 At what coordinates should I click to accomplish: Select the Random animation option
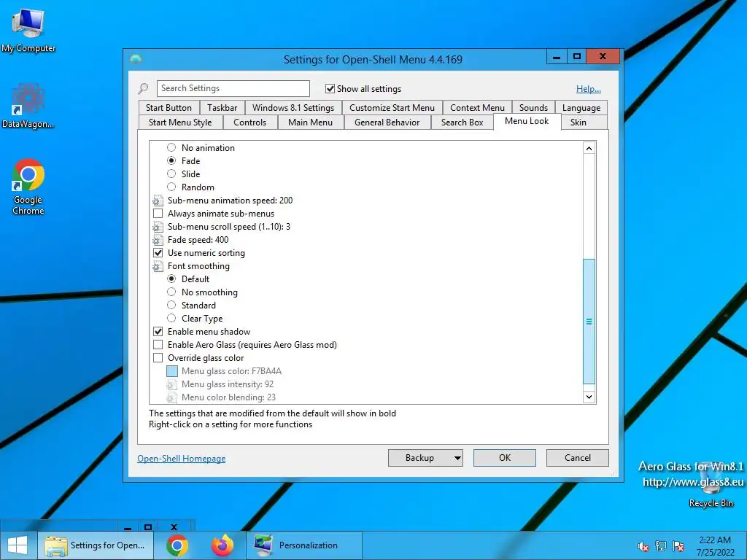[171, 187]
